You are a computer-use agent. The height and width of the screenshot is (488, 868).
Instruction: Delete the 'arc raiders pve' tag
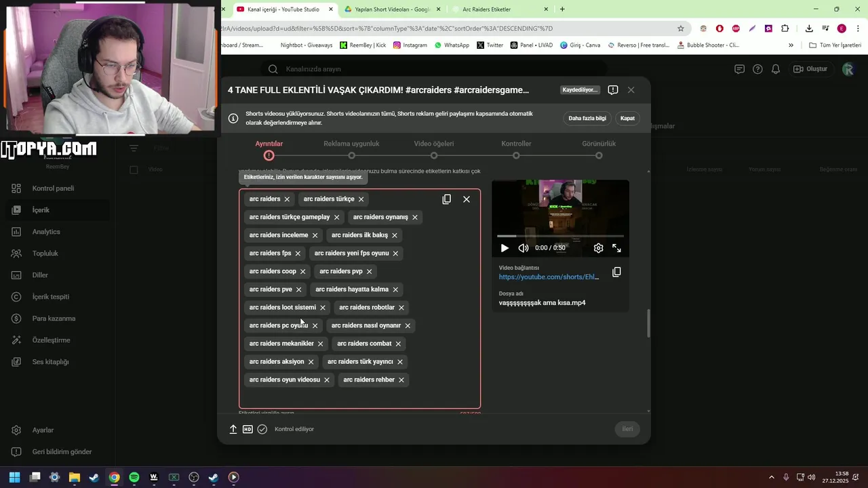tap(298, 289)
